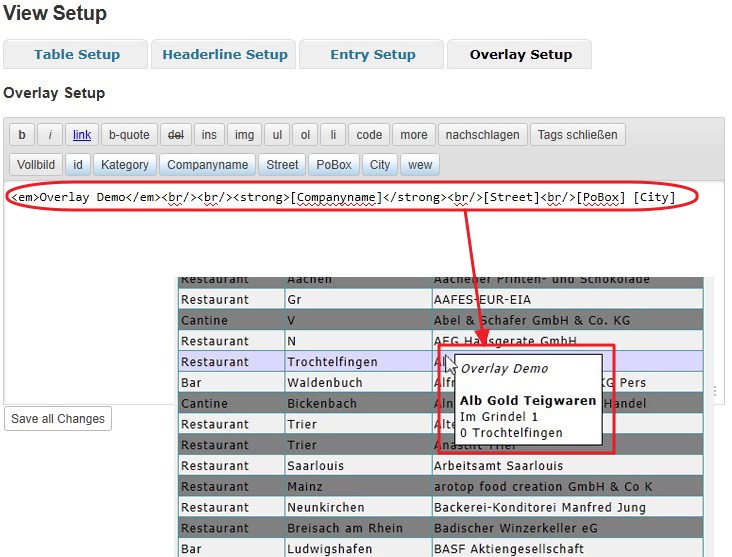Insert the Kategory field tag
The height and width of the screenshot is (557, 732).
[x=125, y=165]
